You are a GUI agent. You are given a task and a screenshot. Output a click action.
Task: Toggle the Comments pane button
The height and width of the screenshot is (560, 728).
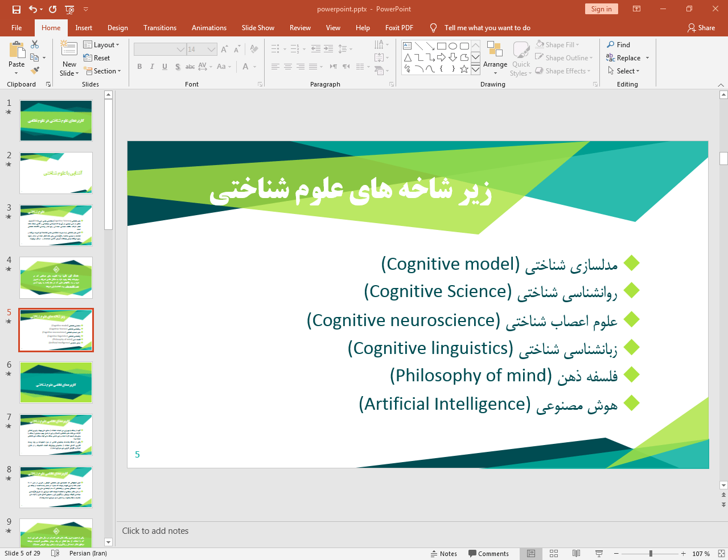(x=488, y=554)
